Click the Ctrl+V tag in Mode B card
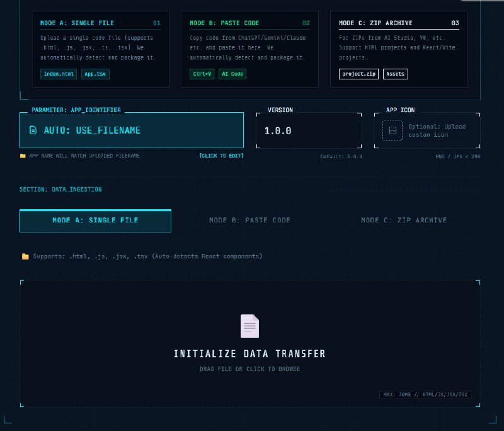Screen dimensions: 504x431 202,74
